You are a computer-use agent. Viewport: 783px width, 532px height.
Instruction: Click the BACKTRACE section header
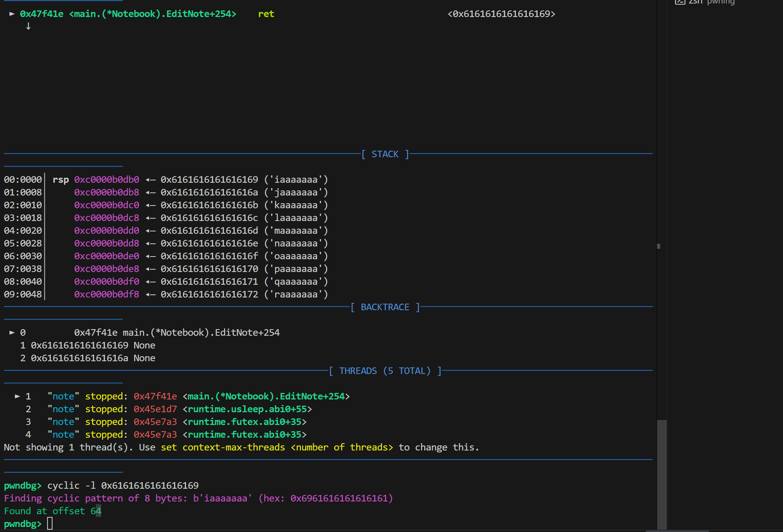click(385, 307)
